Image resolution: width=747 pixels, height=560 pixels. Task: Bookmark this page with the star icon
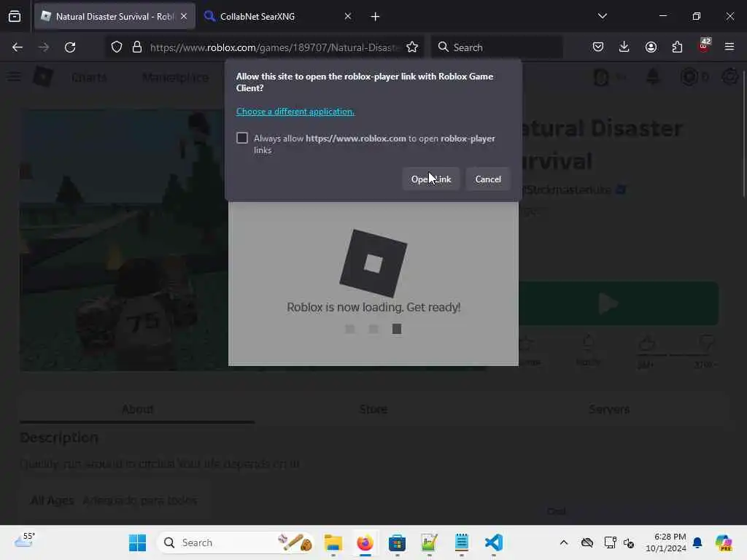412,47
